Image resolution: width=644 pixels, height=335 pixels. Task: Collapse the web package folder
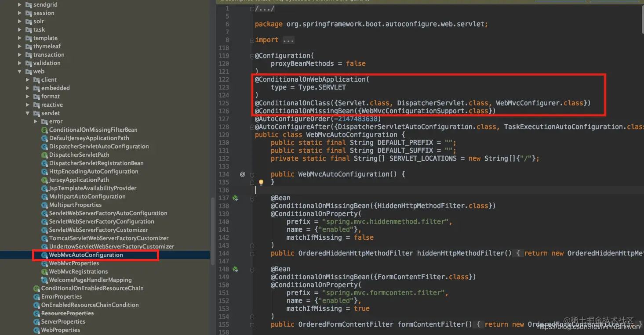coord(20,72)
